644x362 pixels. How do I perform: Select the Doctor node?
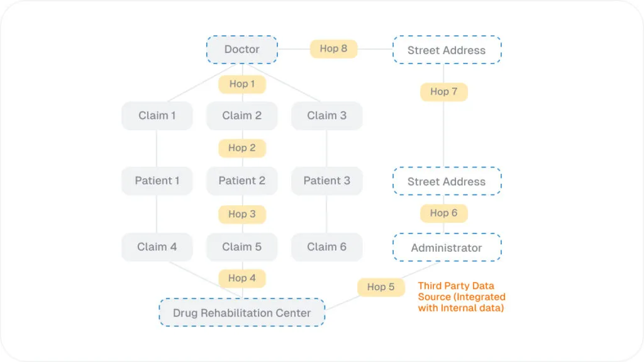[x=242, y=49]
